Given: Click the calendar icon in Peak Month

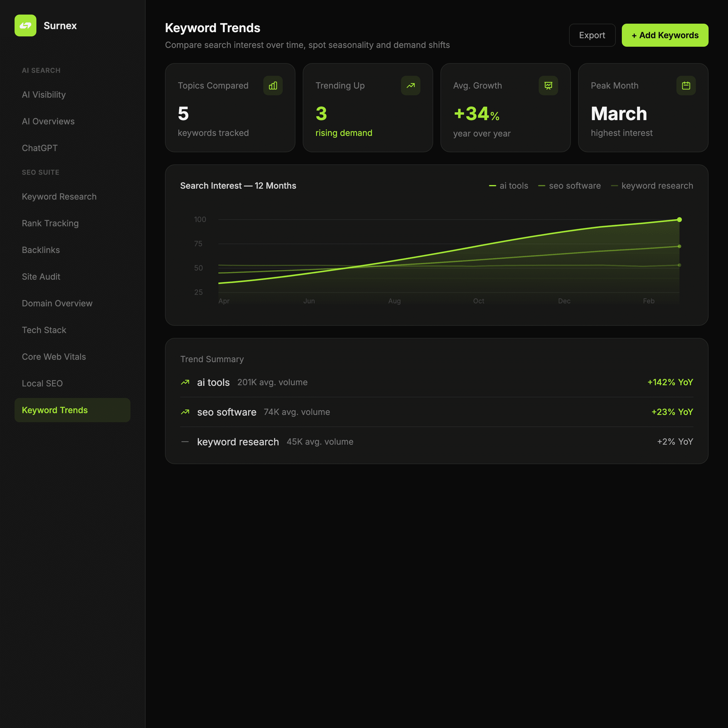Looking at the screenshot, I should 686,86.
